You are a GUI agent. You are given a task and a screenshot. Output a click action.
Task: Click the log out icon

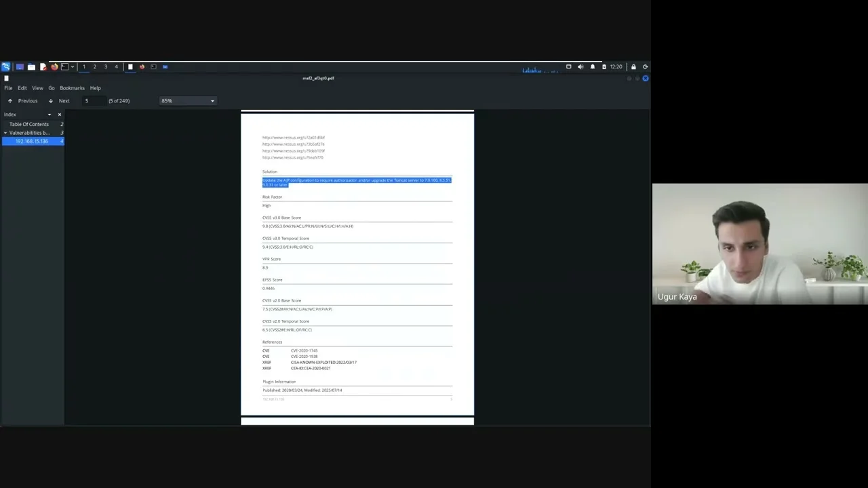point(645,66)
